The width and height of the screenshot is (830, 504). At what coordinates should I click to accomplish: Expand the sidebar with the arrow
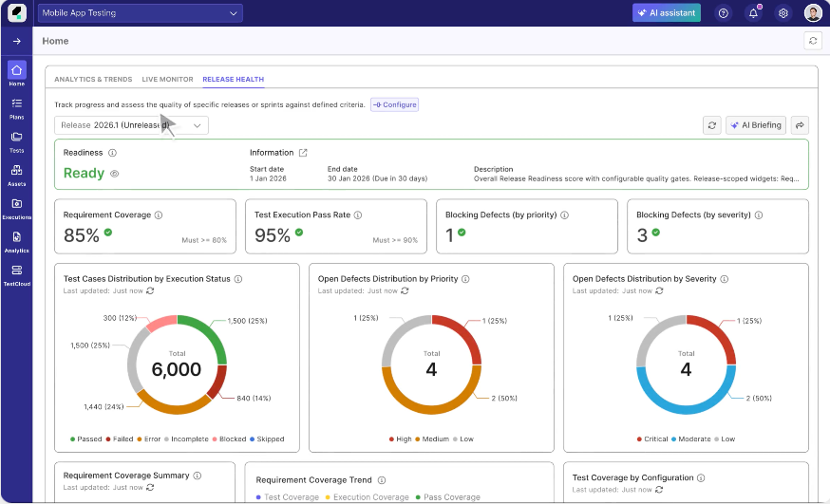coord(16,41)
